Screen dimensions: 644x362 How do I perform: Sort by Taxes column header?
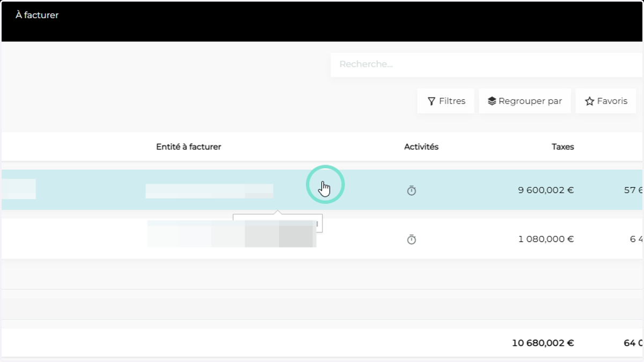coord(563,147)
